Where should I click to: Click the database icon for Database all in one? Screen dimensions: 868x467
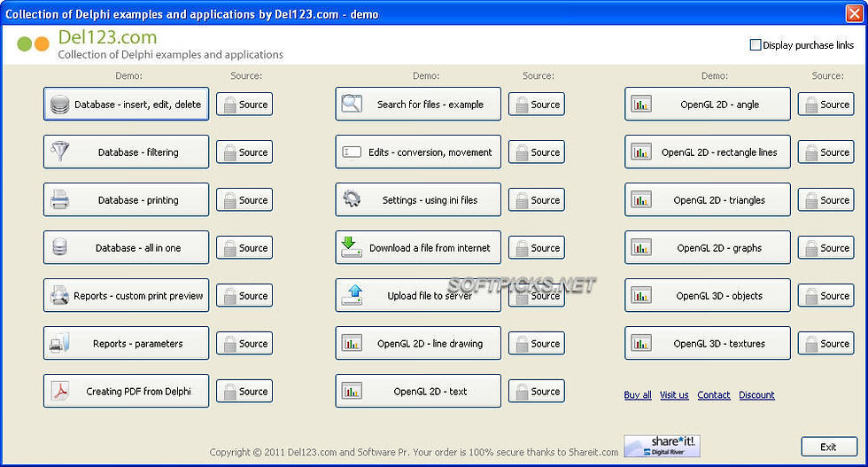tap(60, 247)
